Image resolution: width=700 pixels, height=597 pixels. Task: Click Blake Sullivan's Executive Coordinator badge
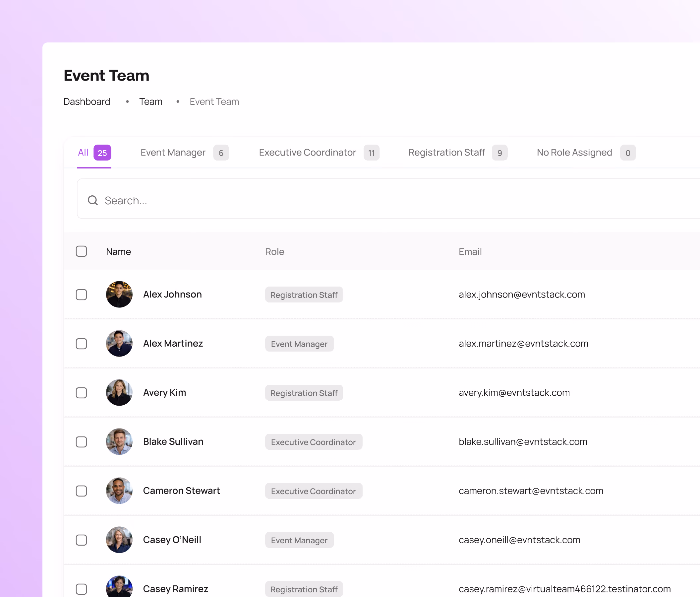point(314,442)
